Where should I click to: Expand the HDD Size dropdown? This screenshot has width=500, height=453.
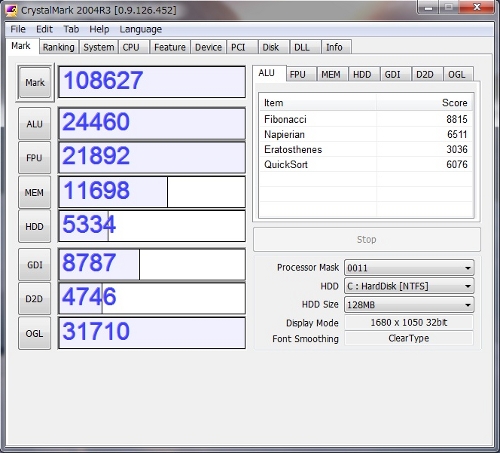tap(409, 305)
